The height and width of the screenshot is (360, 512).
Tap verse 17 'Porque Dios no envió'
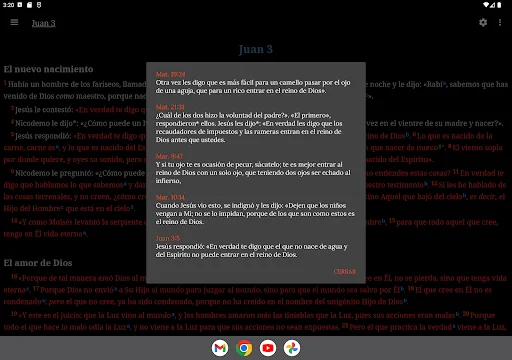click(x=75, y=290)
